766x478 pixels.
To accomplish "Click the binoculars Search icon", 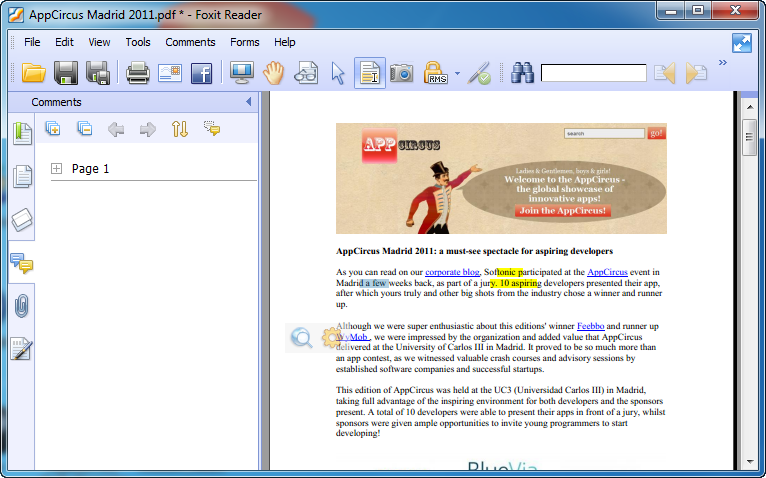I will point(521,73).
